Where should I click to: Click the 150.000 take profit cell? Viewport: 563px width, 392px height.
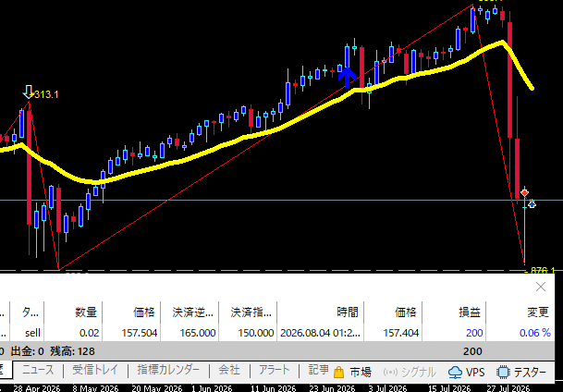[248, 333]
